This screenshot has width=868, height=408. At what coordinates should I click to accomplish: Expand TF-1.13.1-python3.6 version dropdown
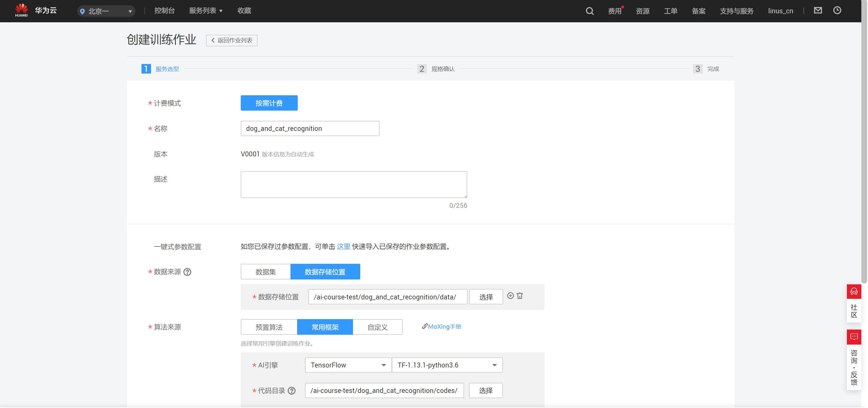coord(447,365)
